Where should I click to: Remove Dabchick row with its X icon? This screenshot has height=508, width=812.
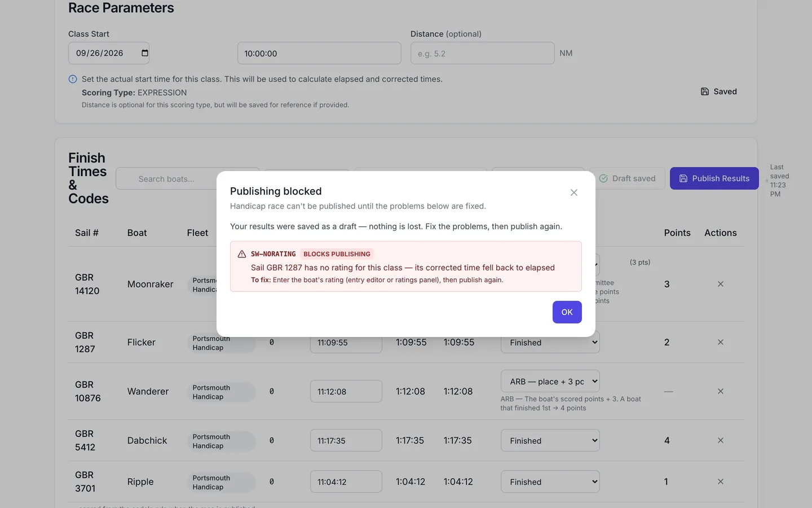click(721, 440)
